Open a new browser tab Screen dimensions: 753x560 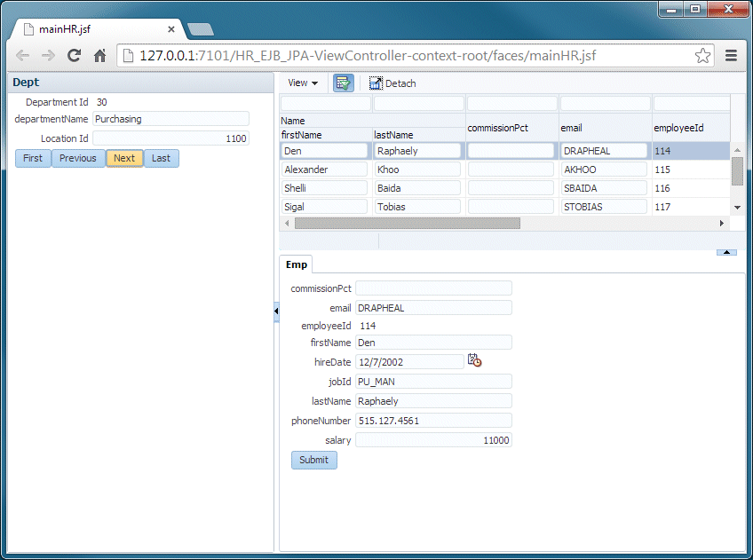click(x=201, y=30)
